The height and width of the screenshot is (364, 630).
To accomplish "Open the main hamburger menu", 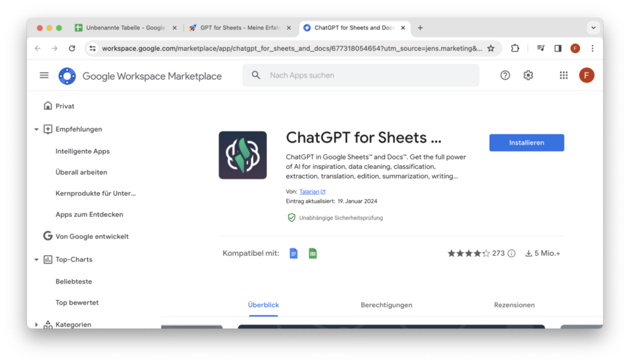I will 44,75.
